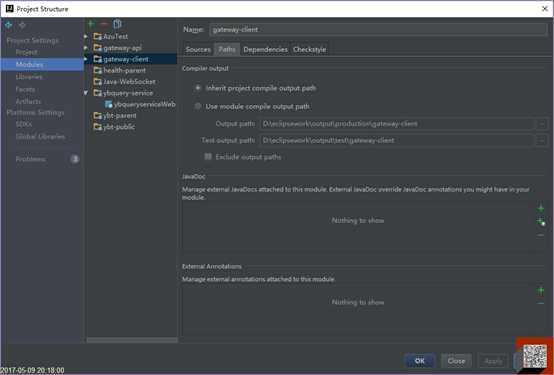Add a new module with green plus
The height and width of the screenshot is (375, 554).
point(91,24)
